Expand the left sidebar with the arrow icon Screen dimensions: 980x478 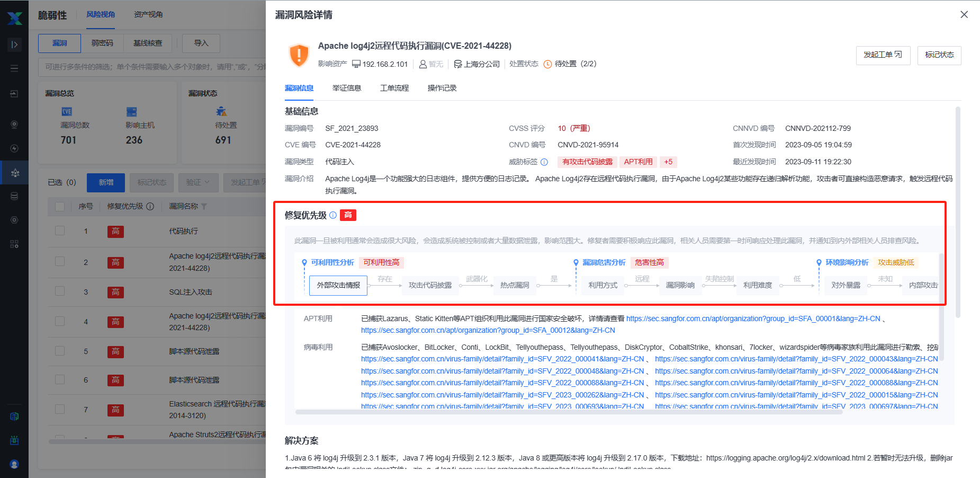tap(14, 45)
